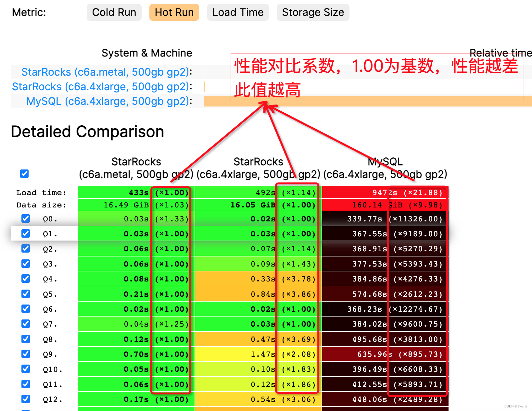Click StarRocks c6a.metal column header
532x411 pixels.
click(x=136, y=168)
